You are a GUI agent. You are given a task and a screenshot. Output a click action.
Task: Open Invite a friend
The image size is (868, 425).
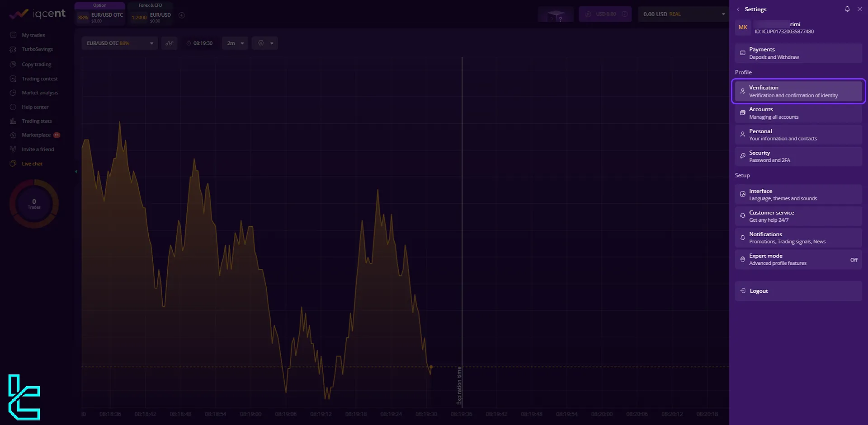coord(38,149)
